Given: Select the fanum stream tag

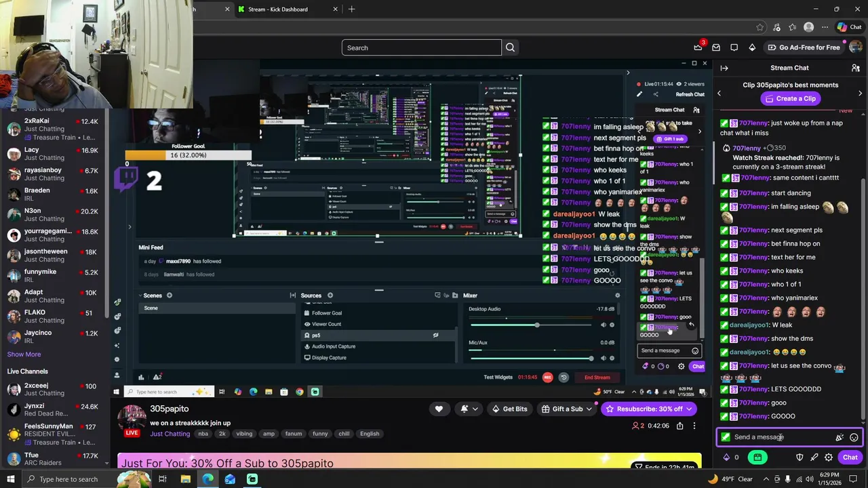Looking at the screenshot, I should click(294, 434).
